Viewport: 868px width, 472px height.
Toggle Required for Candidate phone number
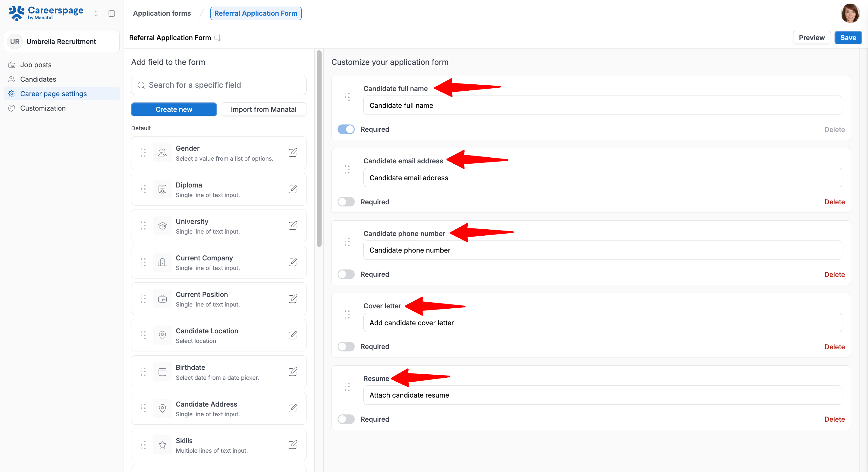[x=346, y=274]
